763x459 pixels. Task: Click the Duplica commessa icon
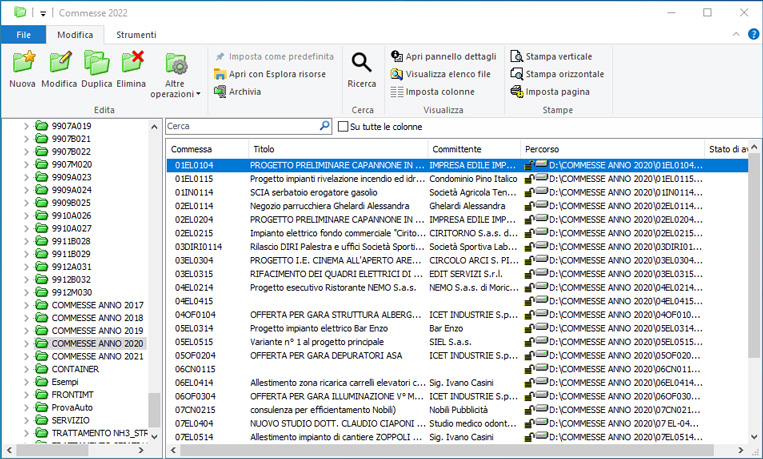pos(96,62)
